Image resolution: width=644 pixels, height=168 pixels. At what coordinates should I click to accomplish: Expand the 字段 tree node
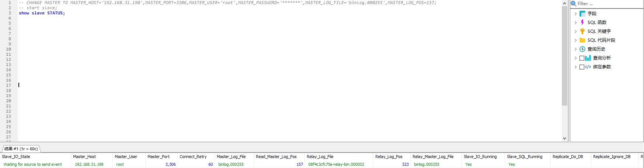click(x=575, y=14)
